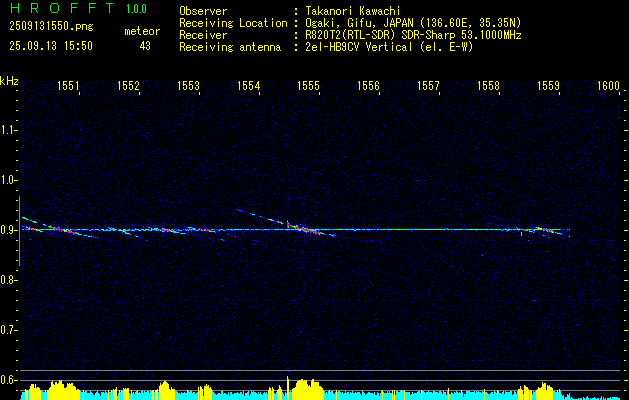The height and width of the screenshot is (400, 629).
Task: Click the 1551 time axis marker
Action: 68,86
